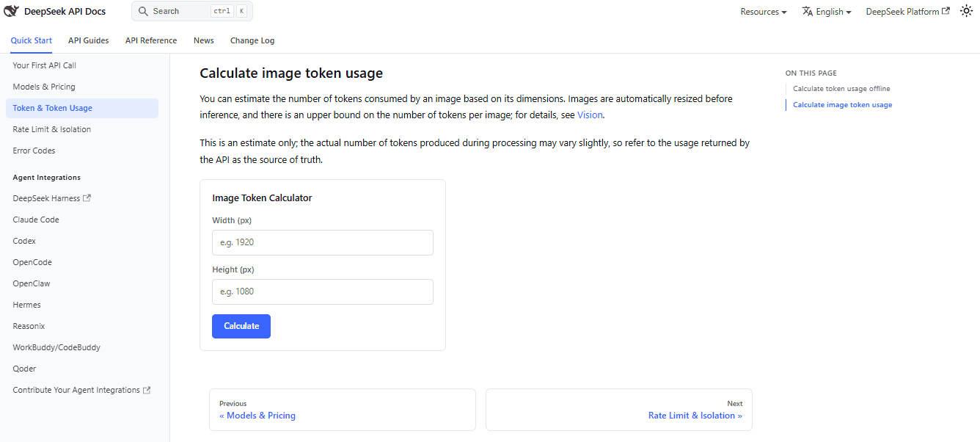
Task: Open the OpenCode integration page
Action: [82, 262]
